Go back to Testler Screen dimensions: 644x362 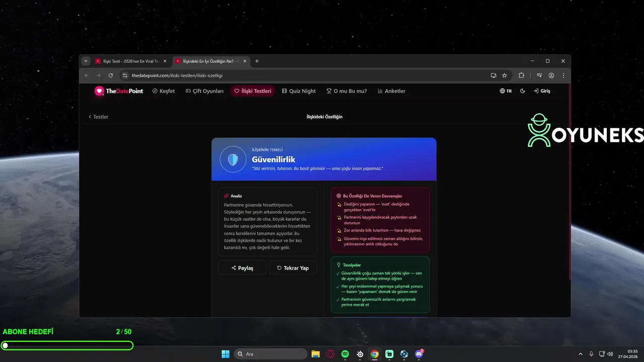pos(98,117)
